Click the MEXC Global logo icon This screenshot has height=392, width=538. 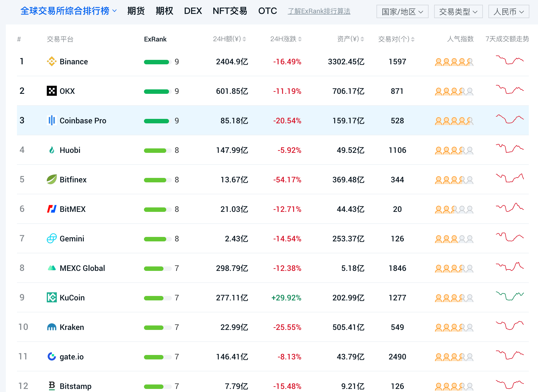point(52,268)
